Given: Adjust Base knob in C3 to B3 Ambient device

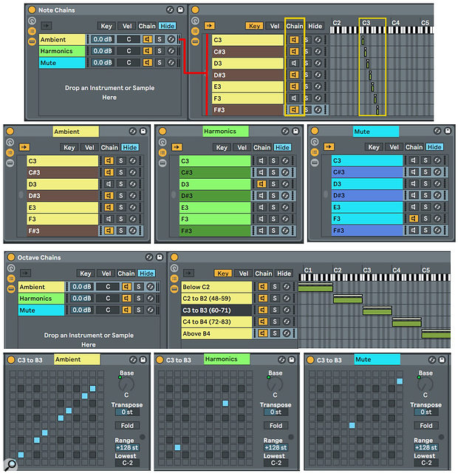Looking at the screenshot, I should coord(126,384).
